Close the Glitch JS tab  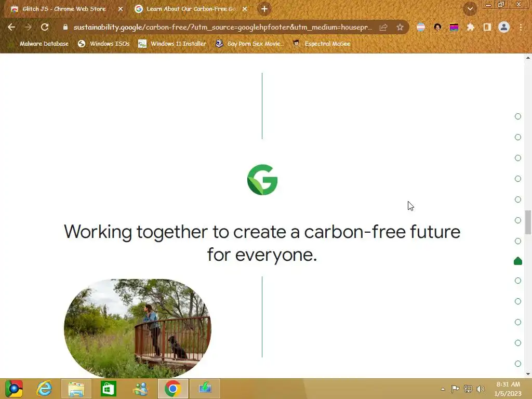[x=121, y=9]
